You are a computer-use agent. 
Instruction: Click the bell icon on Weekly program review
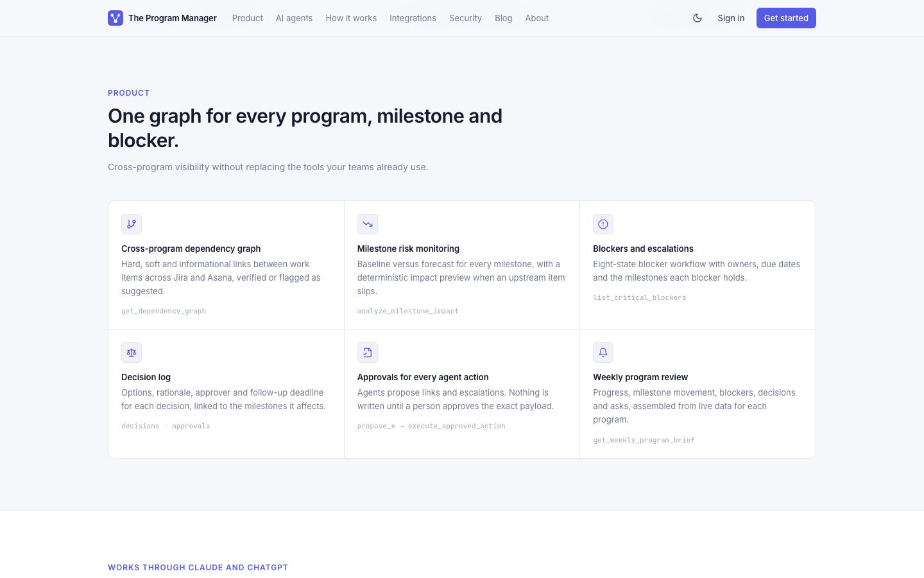pos(603,353)
